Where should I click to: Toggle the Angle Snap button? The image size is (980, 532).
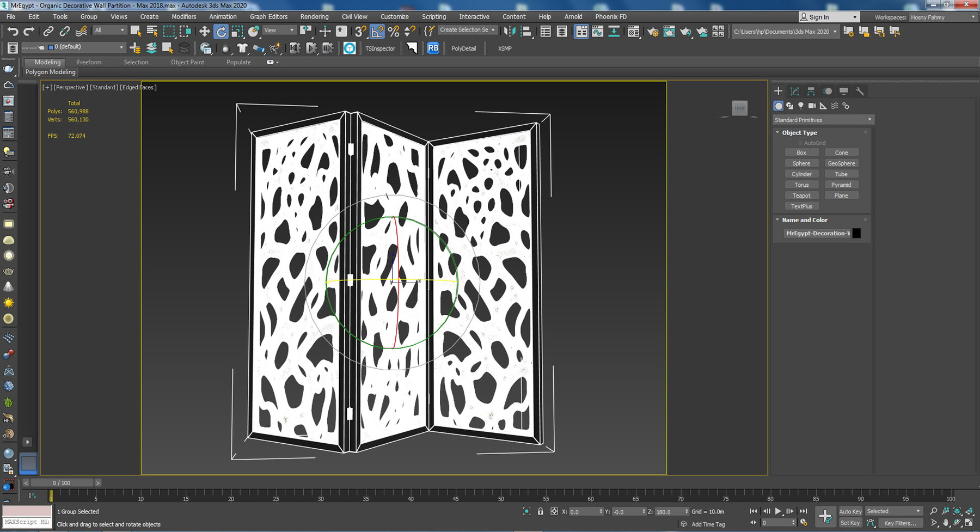pos(377,32)
